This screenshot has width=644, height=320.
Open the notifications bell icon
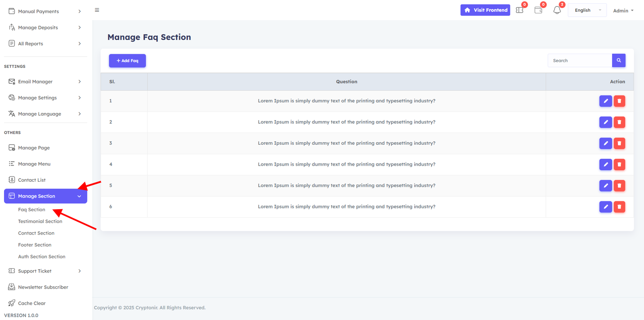[557, 10]
